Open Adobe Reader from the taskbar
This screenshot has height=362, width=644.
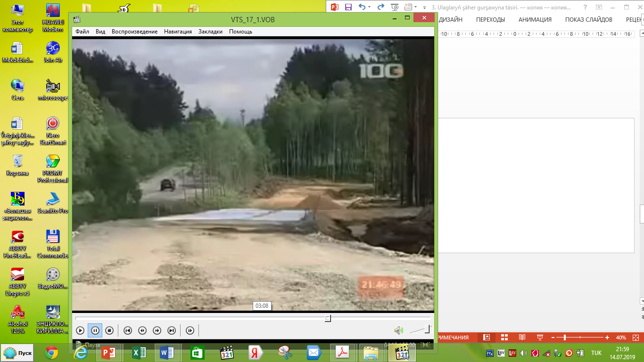(x=342, y=353)
